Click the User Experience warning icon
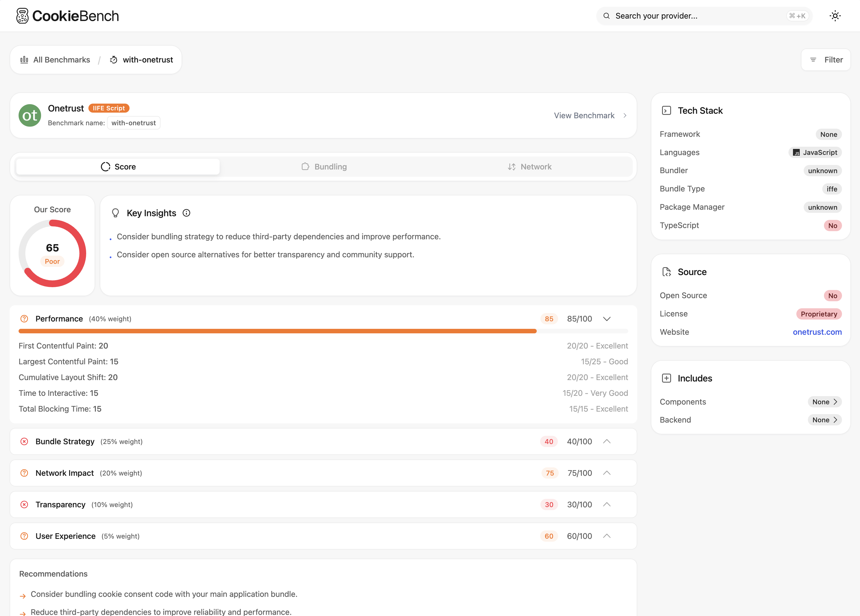The height and width of the screenshot is (616, 860). [24, 536]
